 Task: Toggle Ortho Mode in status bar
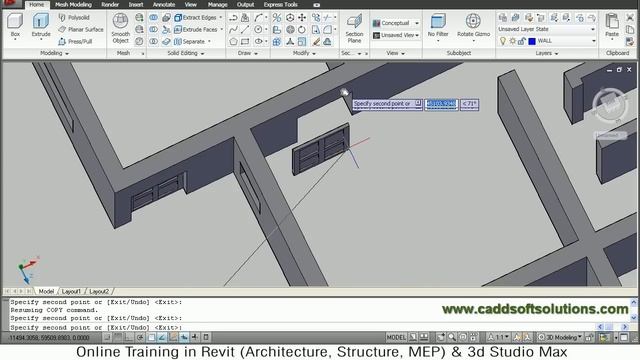tap(129, 337)
